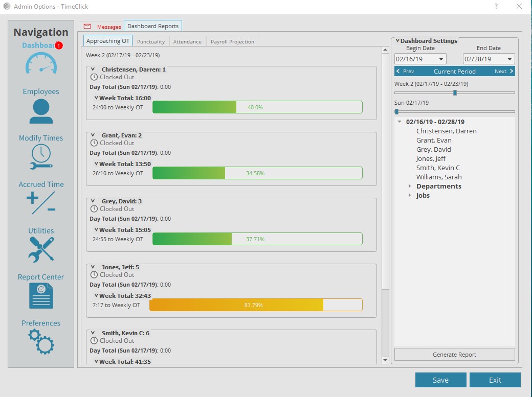The height and width of the screenshot is (397, 532).
Task: Click the Save button
Action: coord(441,380)
